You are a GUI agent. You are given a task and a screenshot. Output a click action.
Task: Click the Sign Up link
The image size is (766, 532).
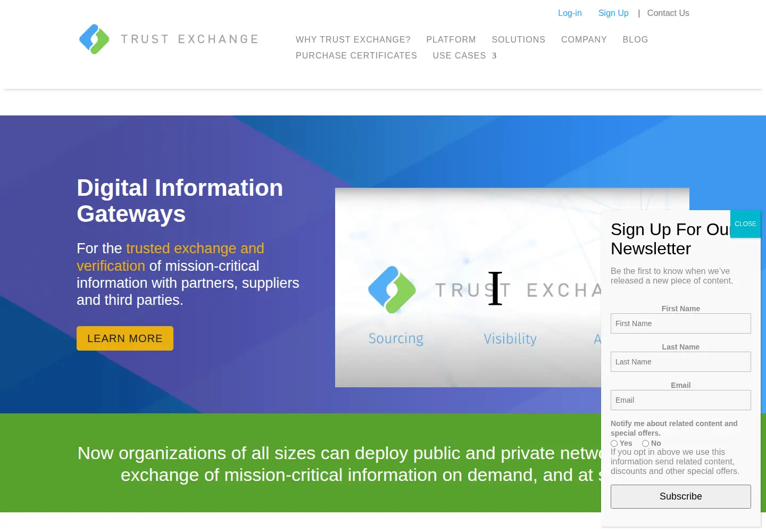613,13
